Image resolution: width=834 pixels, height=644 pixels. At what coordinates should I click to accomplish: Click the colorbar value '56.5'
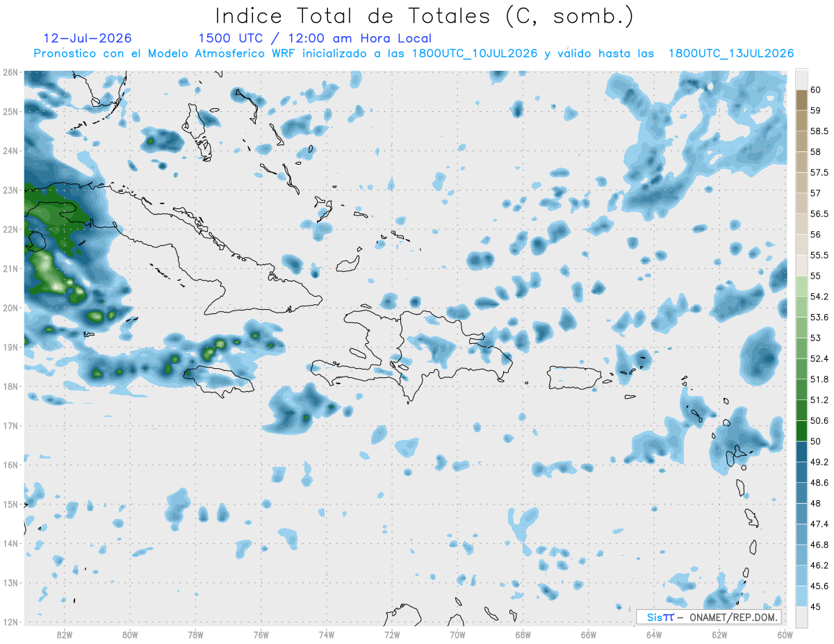click(819, 214)
